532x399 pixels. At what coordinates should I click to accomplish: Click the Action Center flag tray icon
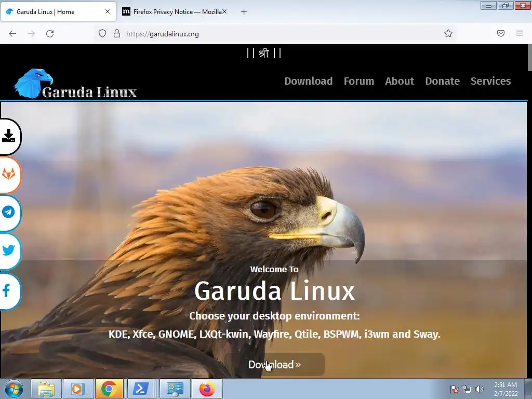(455, 389)
